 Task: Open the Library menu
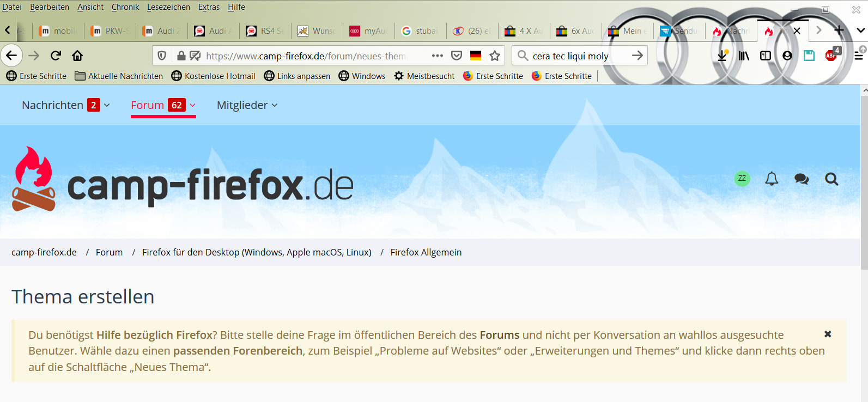[744, 56]
